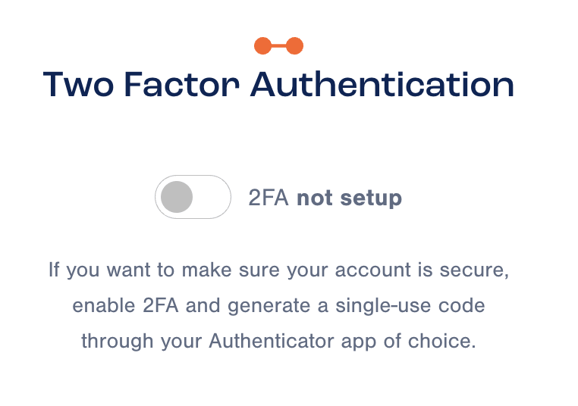Click the word "Authentication" in the heading
The height and width of the screenshot is (406, 578).
point(382,84)
